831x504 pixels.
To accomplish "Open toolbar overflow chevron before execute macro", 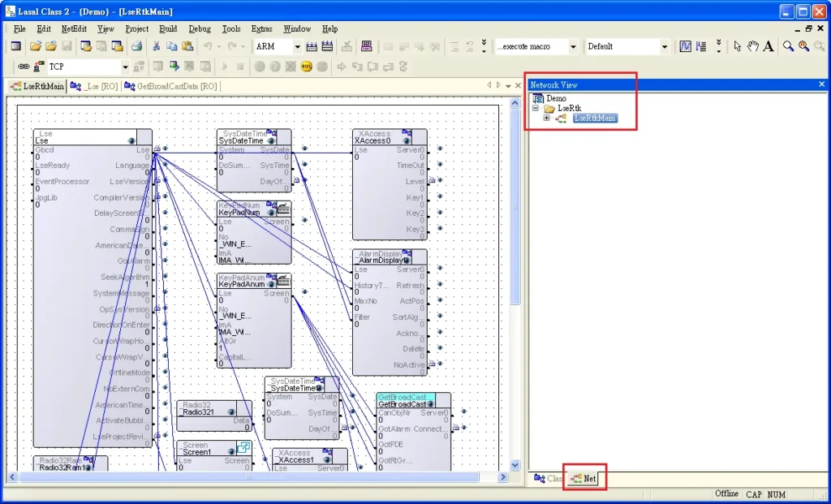I will tap(484, 46).
